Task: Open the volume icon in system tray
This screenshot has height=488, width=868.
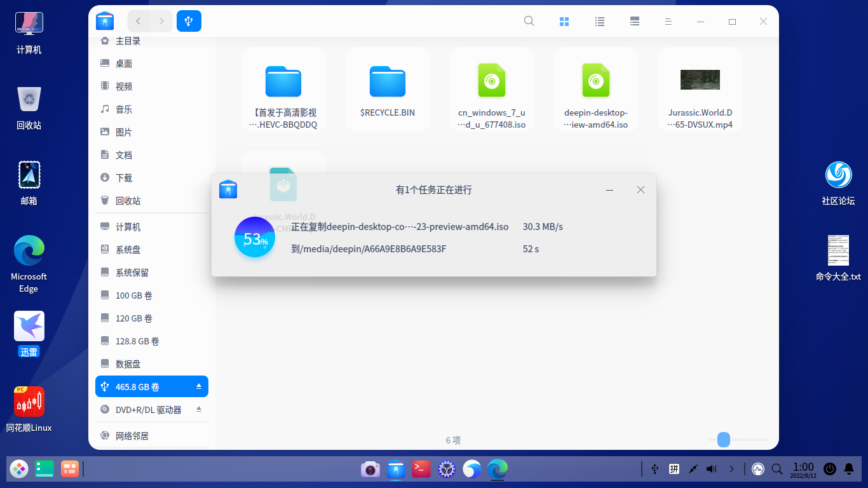Action: (x=712, y=469)
